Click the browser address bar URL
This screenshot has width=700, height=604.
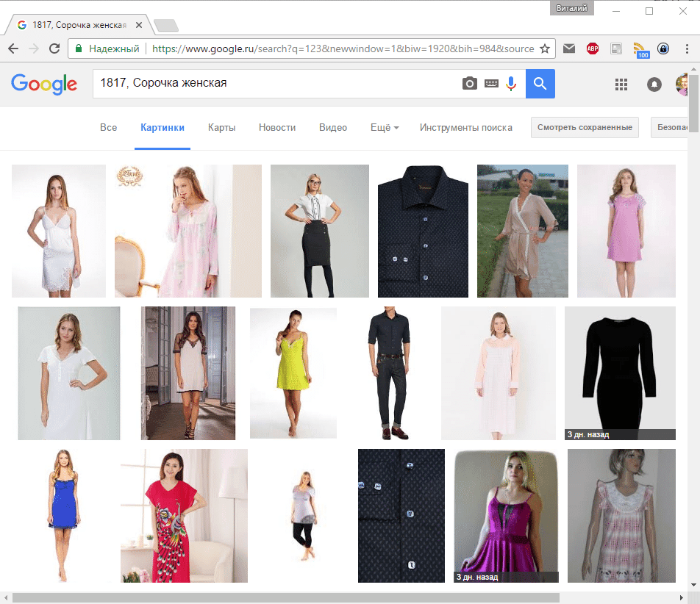343,48
